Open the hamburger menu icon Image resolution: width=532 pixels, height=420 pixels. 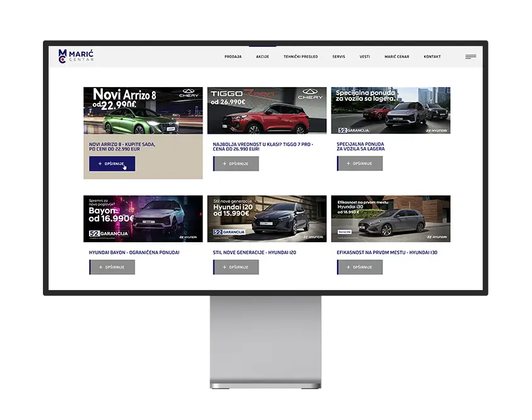pos(471,57)
